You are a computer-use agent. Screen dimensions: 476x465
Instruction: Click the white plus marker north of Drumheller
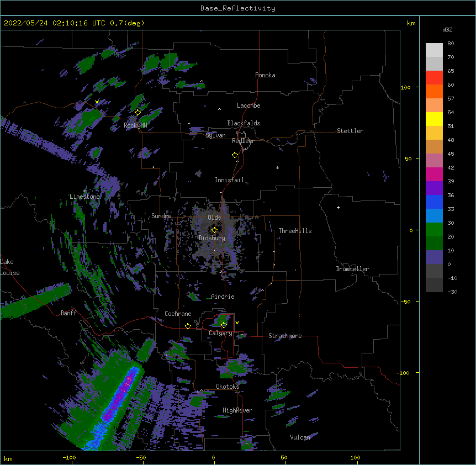click(x=338, y=207)
